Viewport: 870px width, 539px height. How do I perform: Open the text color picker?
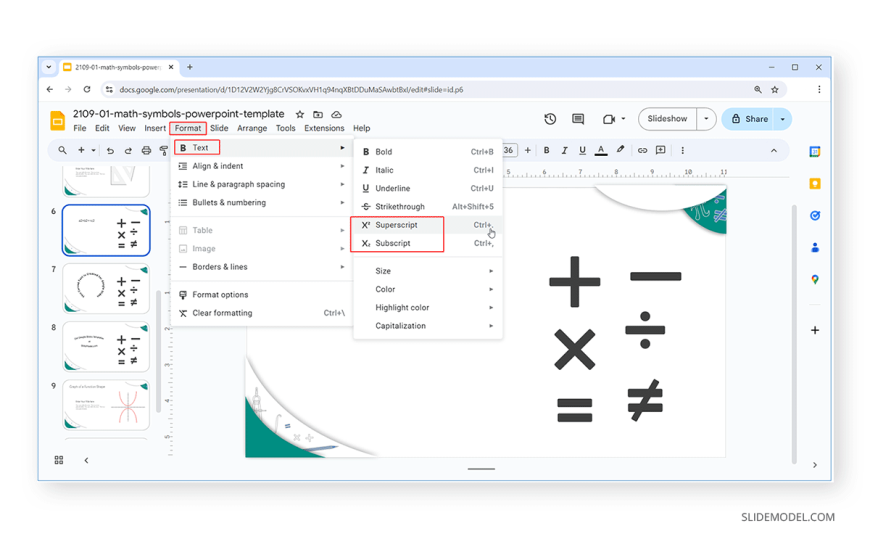coord(601,150)
